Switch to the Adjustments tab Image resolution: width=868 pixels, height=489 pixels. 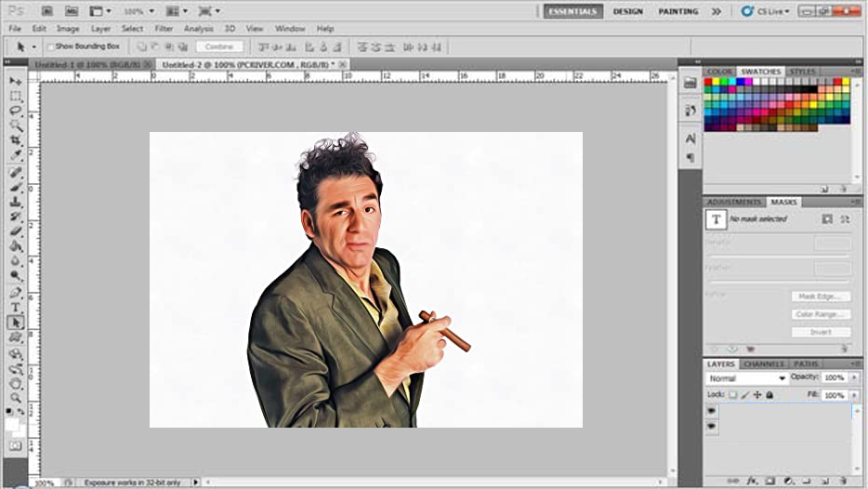pyautogui.click(x=734, y=202)
